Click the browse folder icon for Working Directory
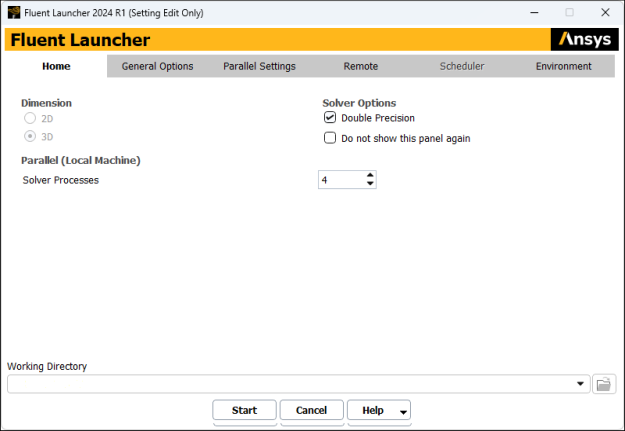Screen dimensions: 625x431 (604, 384)
